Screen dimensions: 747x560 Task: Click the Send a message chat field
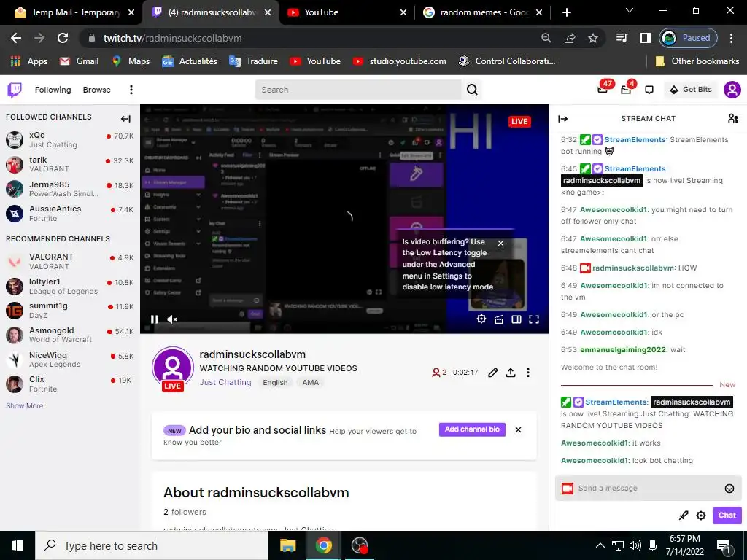coord(649,488)
